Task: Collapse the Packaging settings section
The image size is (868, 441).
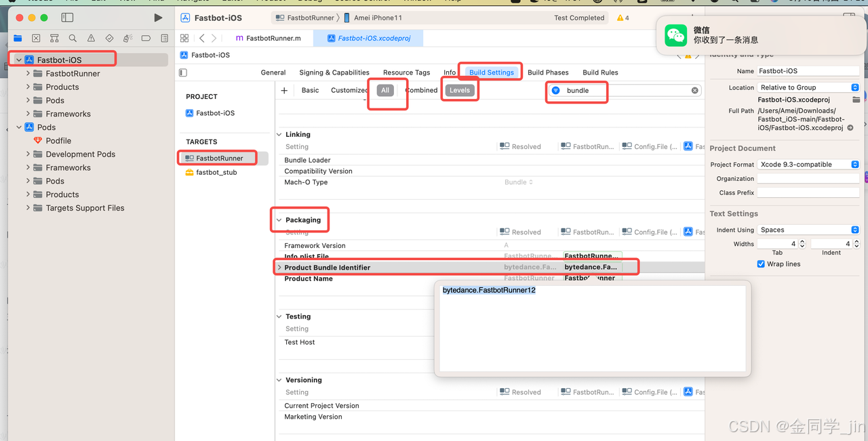Action: [x=279, y=220]
